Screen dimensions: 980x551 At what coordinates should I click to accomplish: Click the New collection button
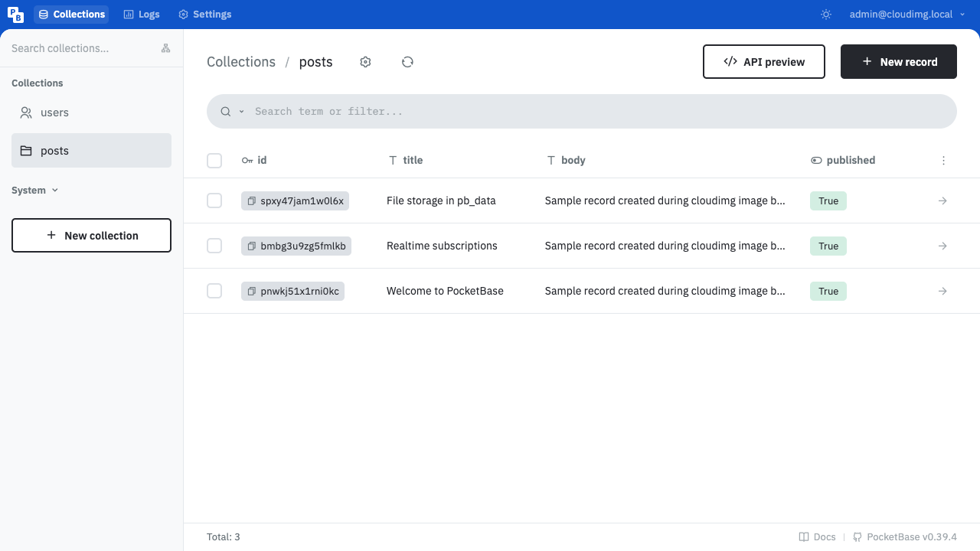point(91,236)
